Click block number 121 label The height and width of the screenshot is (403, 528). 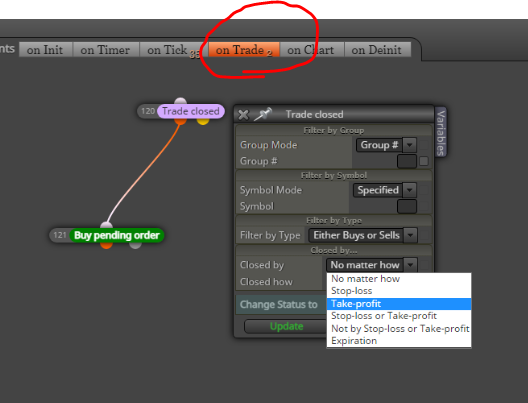[x=60, y=235]
